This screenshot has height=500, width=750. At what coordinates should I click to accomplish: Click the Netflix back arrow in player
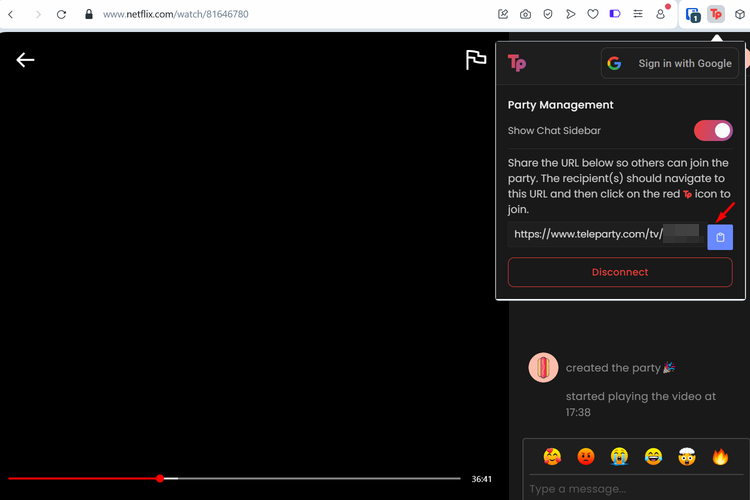(x=25, y=60)
